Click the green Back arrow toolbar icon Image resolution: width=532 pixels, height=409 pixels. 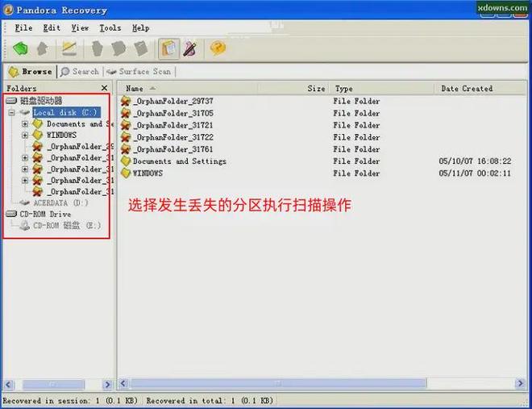pyautogui.click(x=19, y=49)
